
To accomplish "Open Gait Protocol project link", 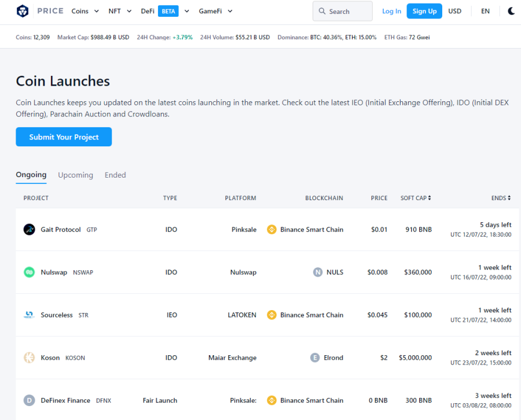I will [x=61, y=230].
